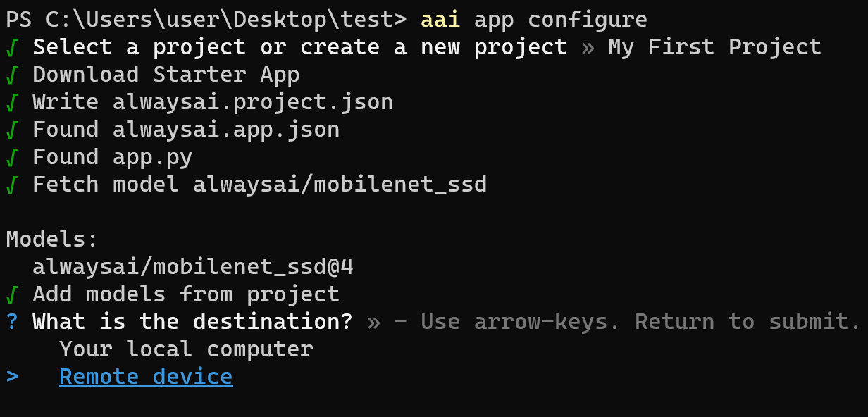Image resolution: width=868 pixels, height=417 pixels.
Task: Click the My First Project answer text
Action: click(x=715, y=47)
